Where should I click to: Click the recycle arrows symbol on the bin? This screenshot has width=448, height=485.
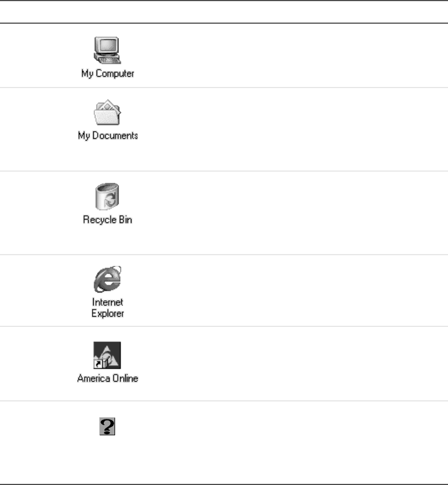coord(111,199)
